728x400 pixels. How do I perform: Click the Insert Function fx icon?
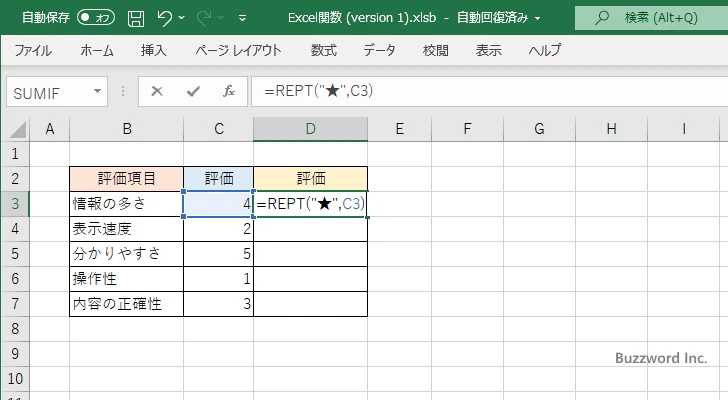(x=229, y=91)
